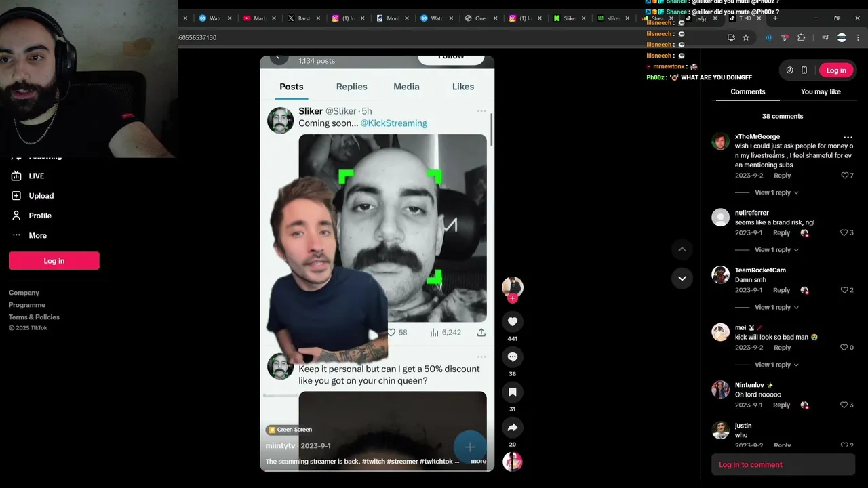Image resolution: width=868 pixels, height=488 pixels.
Task: Expand View 1 reply under xTheMrGeorge
Action: coord(776,192)
